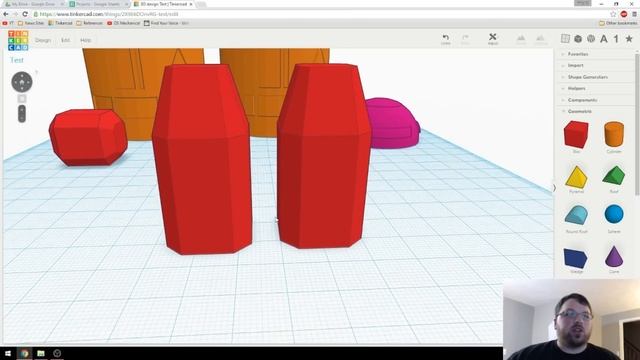
Task: Open the Design menu
Action: tap(43, 40)
